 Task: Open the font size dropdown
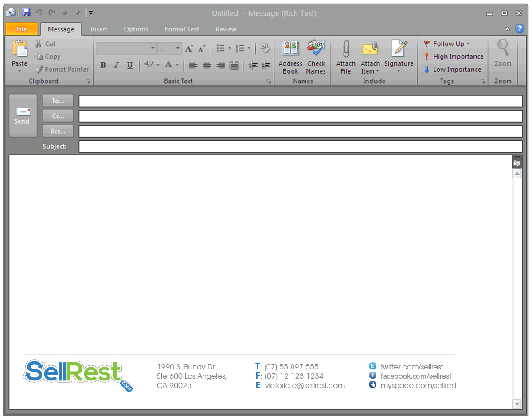click(178, 48)
